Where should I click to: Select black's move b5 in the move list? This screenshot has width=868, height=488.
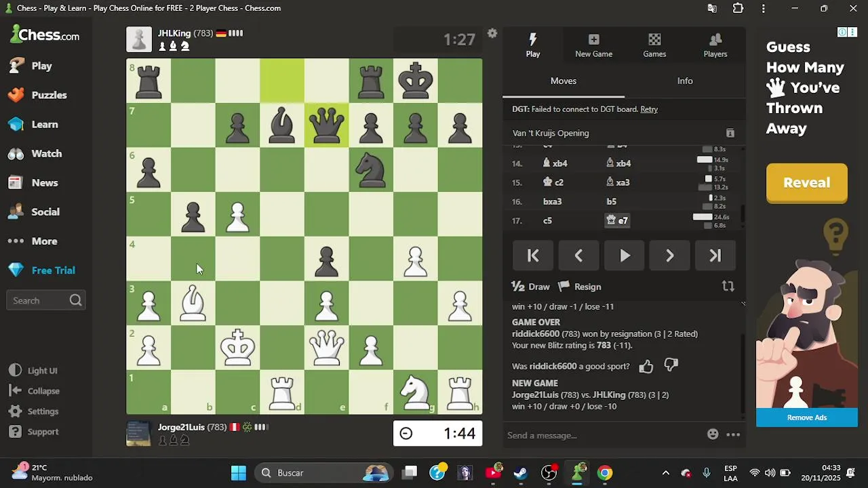[612, 201]
